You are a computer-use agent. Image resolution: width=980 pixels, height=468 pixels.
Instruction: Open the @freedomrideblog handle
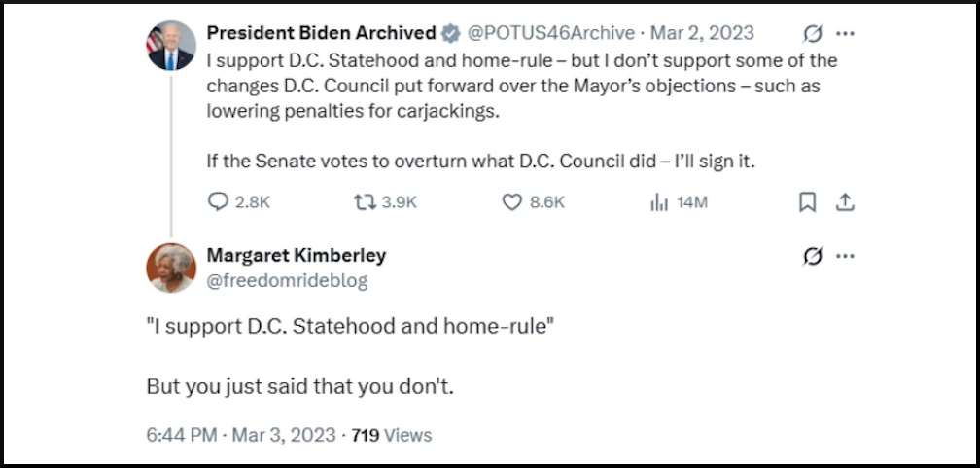[287, 281]
